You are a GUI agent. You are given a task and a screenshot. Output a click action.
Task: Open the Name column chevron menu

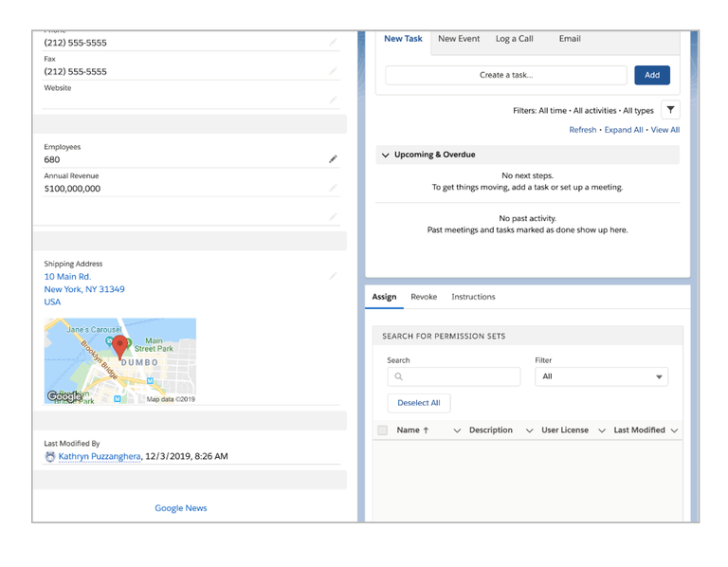(457, 430)
